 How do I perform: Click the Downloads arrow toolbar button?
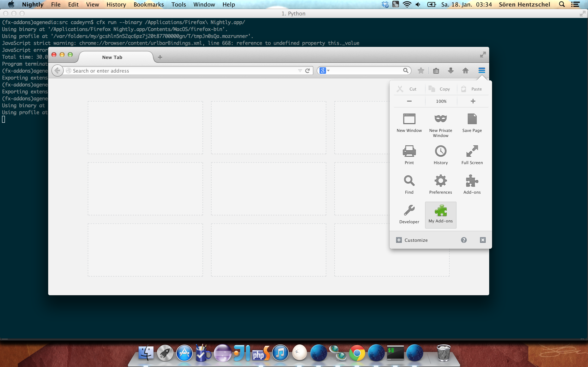click(x=450, y=71)
